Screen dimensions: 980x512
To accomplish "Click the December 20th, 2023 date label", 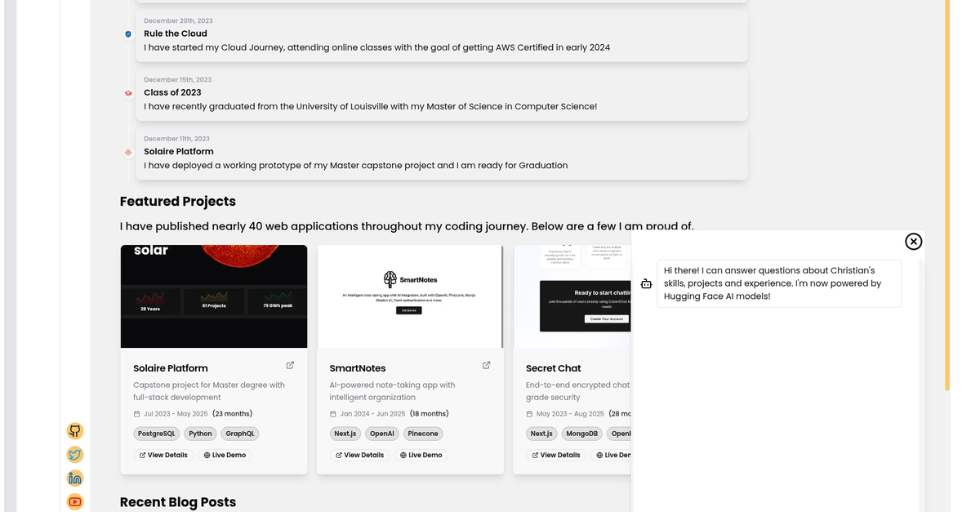I will (178, 20).
